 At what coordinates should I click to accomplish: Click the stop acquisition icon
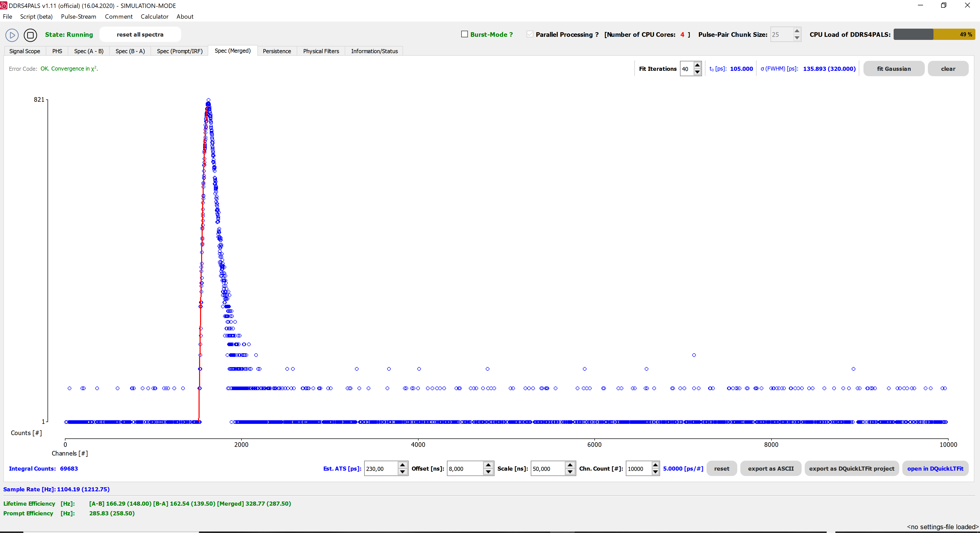[x=30, y=35]
